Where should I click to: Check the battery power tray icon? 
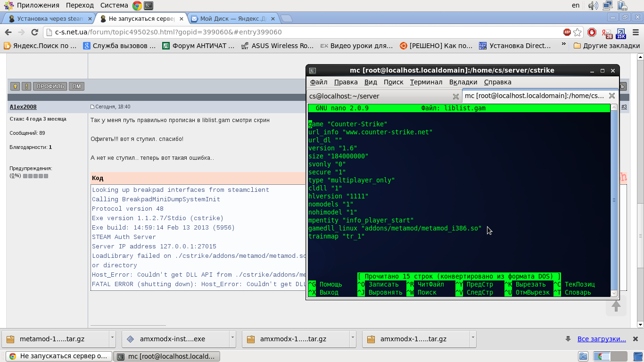[x=622, y=6]
